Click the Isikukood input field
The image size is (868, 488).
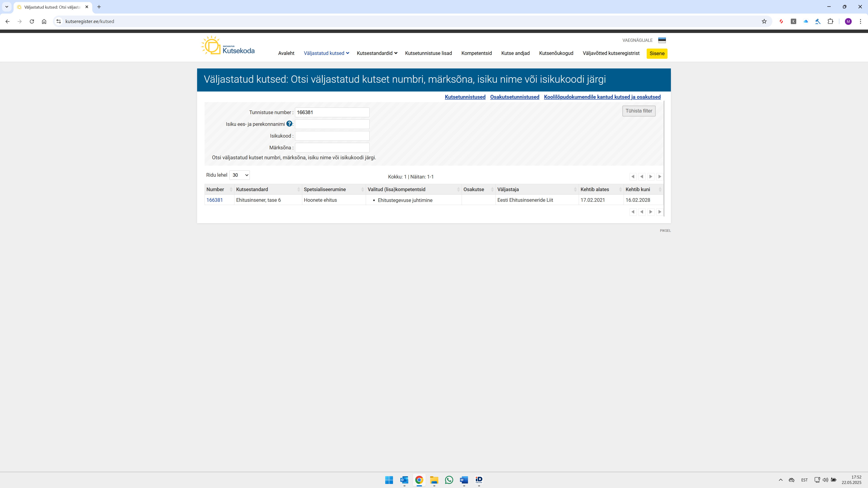[332, 136]
